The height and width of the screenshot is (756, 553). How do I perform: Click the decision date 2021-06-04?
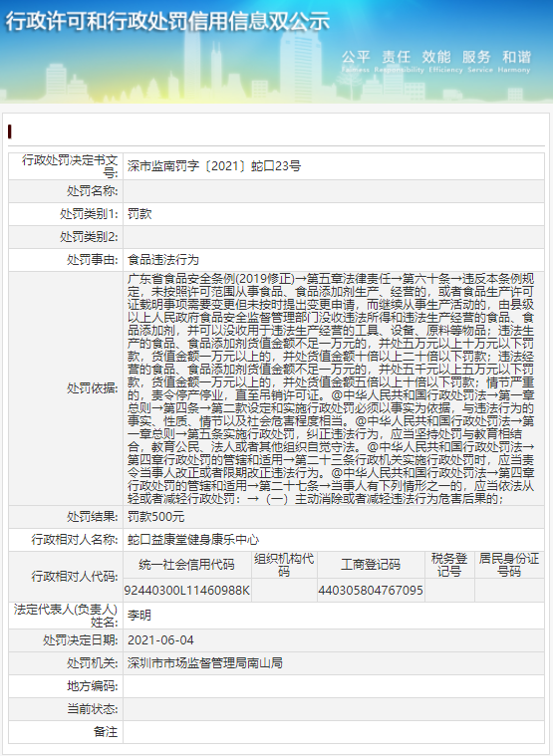point(160,640)
